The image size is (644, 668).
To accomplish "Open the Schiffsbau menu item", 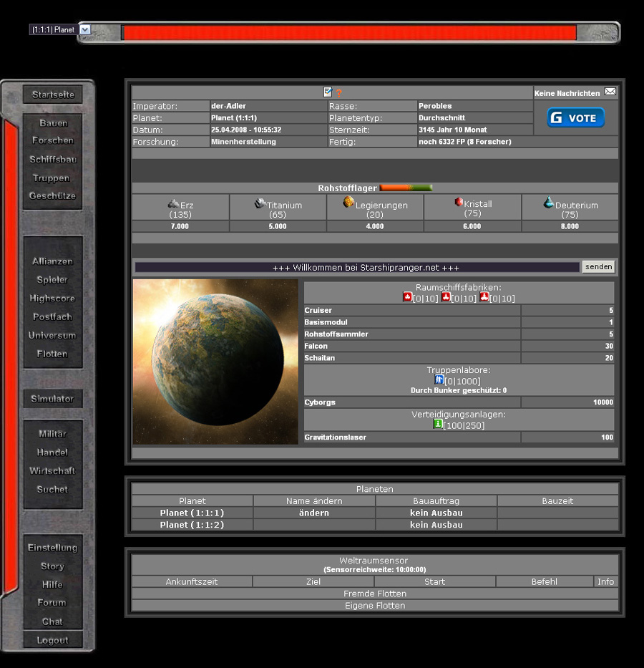I will pyautogui.click(x=52, y=159).
